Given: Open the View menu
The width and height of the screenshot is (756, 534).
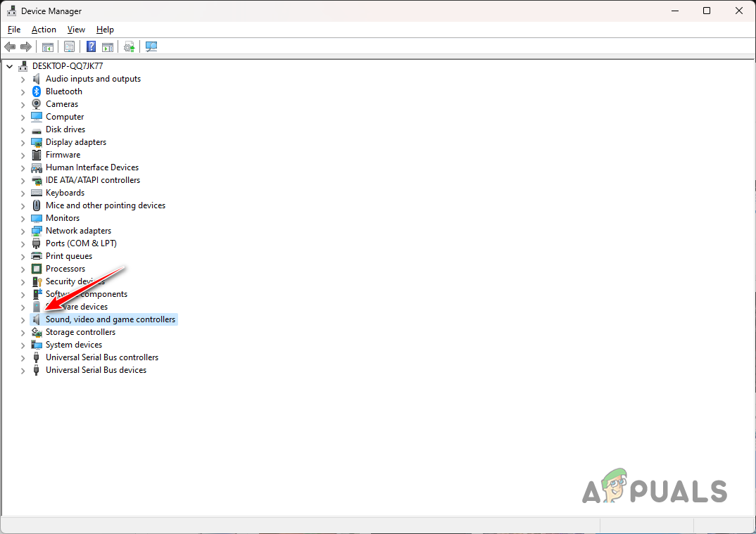Looking at the screenshot, I should tap(76, 30).
